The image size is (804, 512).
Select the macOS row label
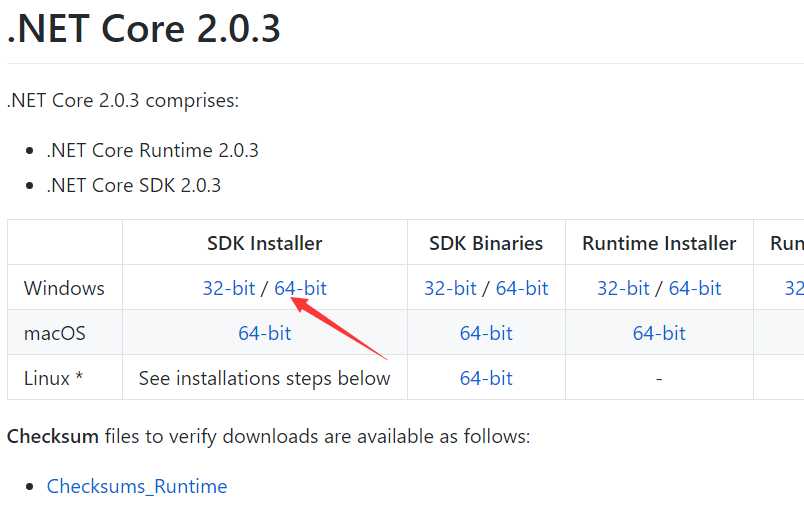(55, 333)
